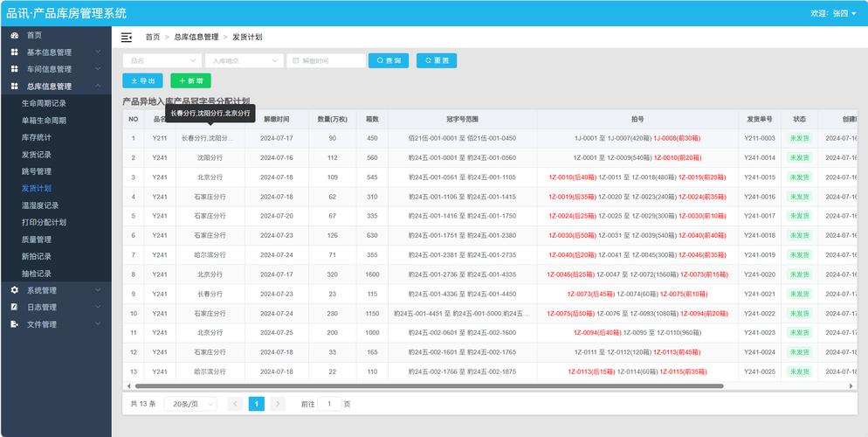Click 未发货 status in row 3
The width and height of the screenshot is (868, 437).
(x=799, y=177)
